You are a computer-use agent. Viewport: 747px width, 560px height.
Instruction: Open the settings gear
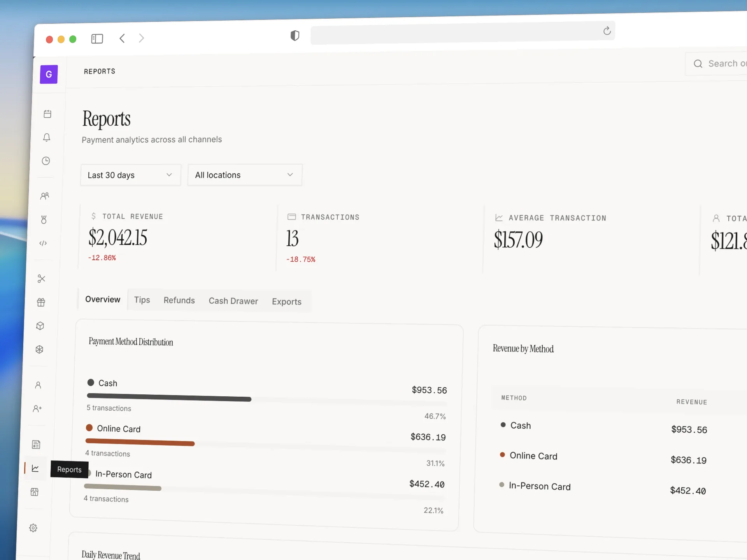pyautogui.click(x=33, y=528)
